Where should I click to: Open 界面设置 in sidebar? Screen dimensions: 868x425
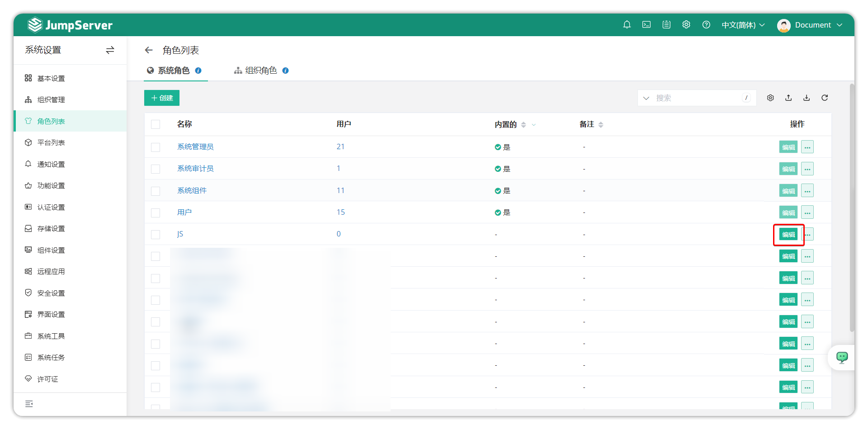[70, 314]
